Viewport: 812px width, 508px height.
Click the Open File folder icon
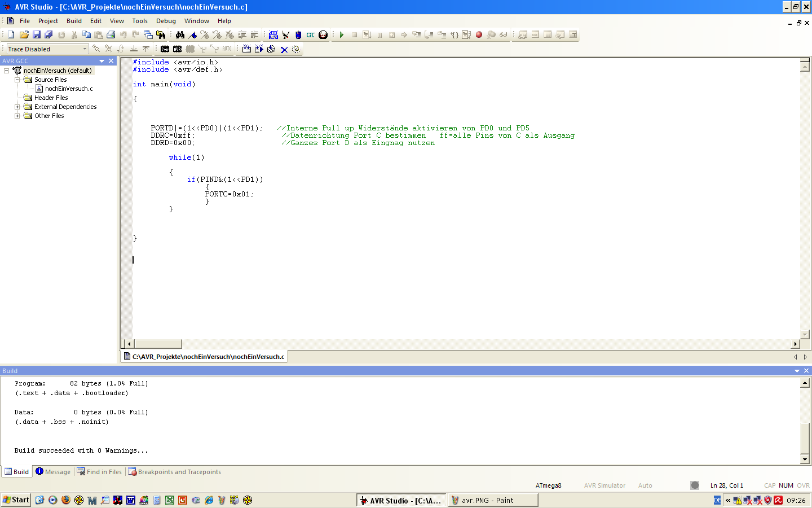[24, 35]
